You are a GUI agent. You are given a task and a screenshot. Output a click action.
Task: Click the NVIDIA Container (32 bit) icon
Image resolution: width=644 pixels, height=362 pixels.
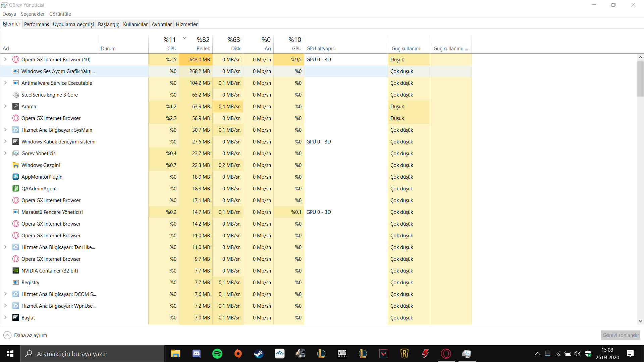pyautogui.click(x=16, y=271)
